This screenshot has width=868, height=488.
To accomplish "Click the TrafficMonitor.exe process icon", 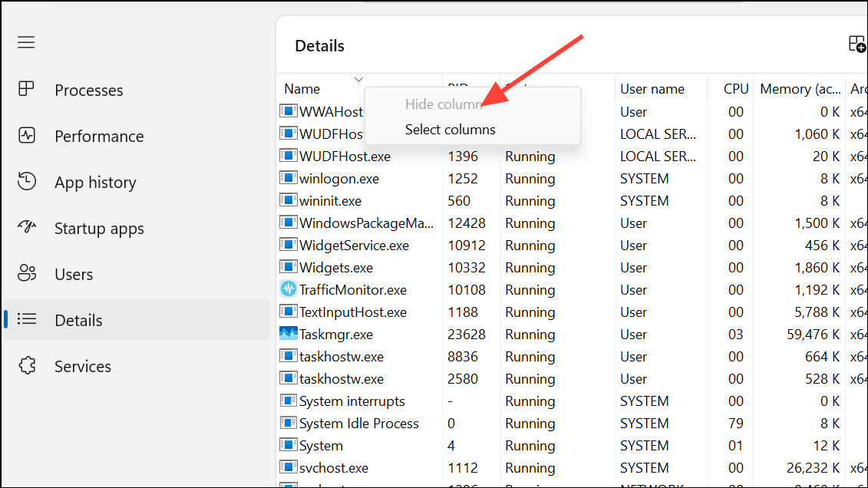I will tap(288, 290).
